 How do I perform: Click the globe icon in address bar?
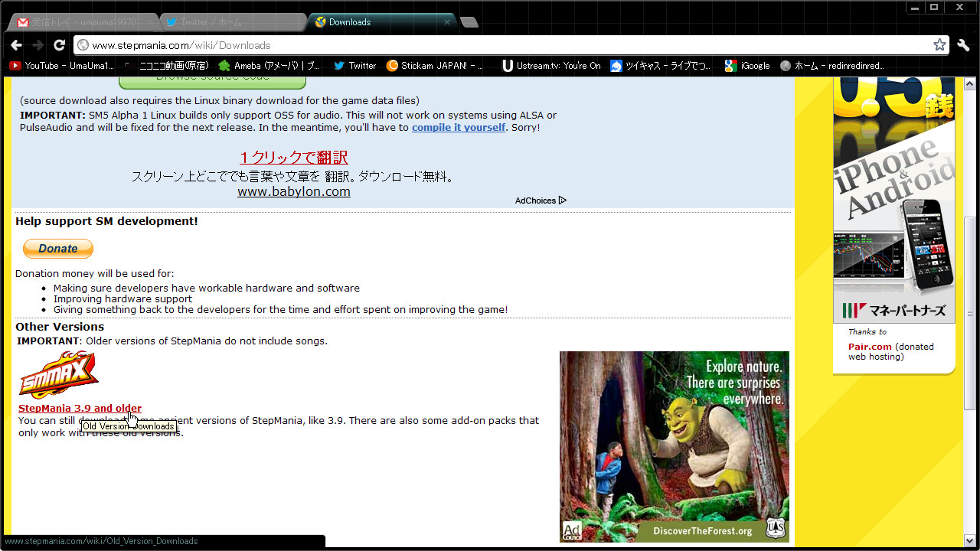[x=83, y=45]
